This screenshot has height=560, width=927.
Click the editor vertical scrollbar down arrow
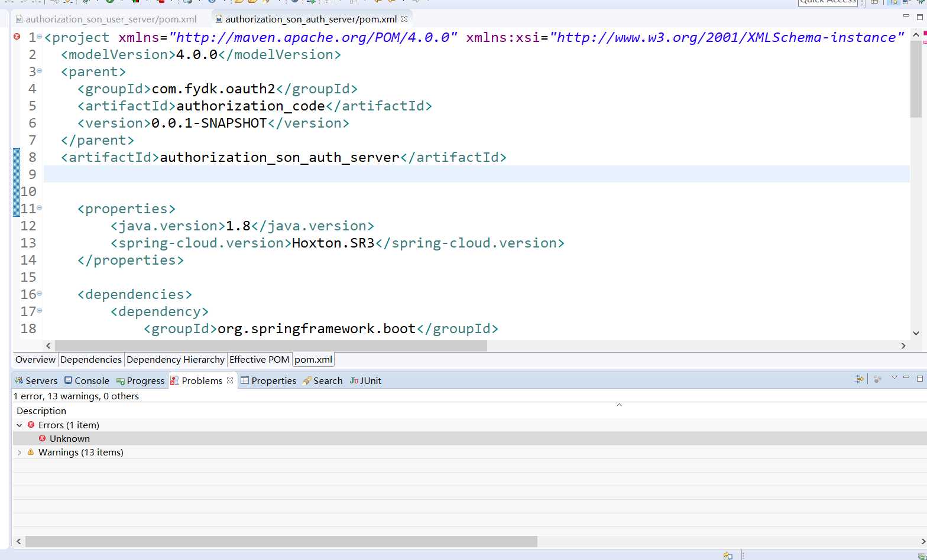pos(916,333)
